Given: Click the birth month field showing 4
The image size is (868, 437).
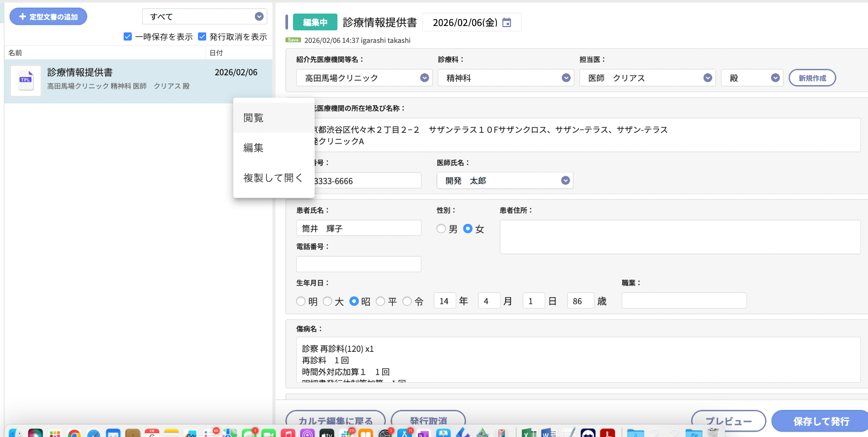Looking at the screenshot, I should coord(489,301).
